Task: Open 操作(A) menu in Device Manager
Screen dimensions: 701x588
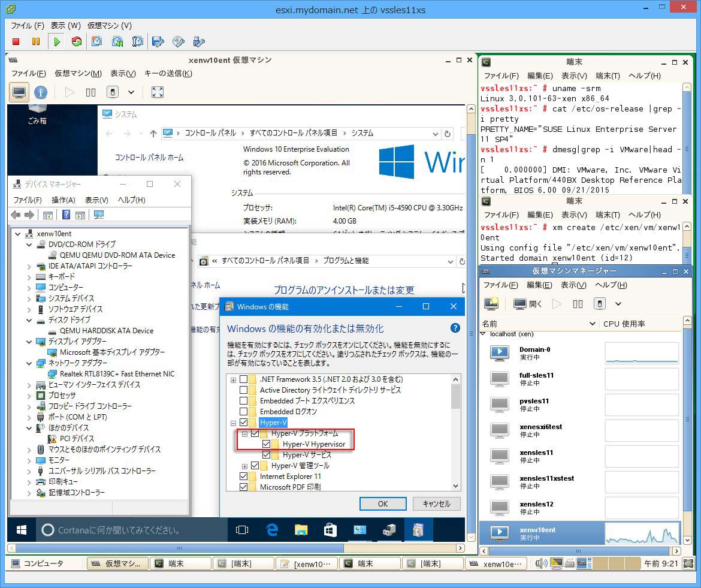Action: 63,200
